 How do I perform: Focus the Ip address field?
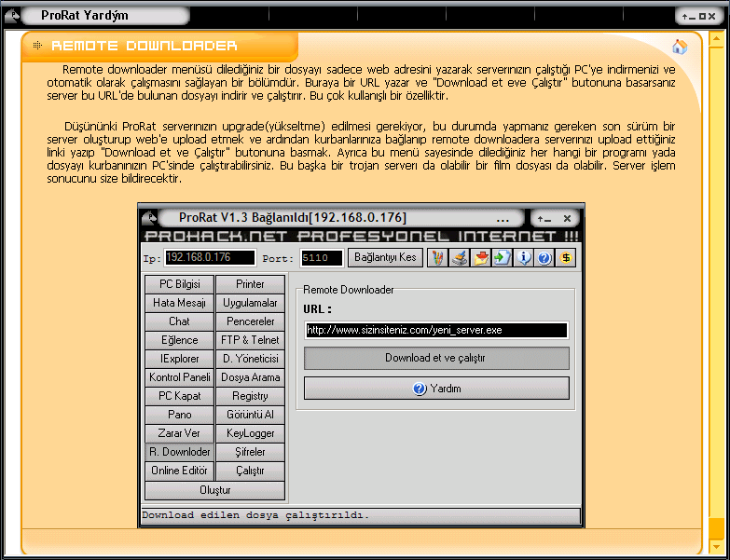210,257
